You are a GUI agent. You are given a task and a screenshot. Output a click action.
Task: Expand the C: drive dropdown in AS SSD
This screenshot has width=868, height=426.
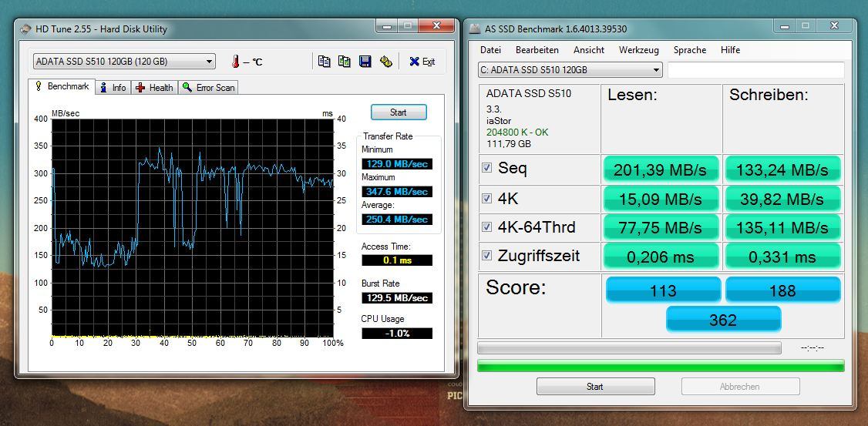coord(657,69)
